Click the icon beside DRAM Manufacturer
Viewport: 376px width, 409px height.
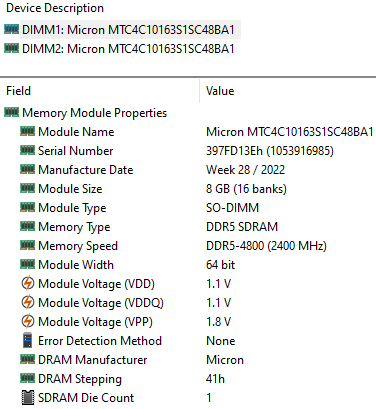pos(27,359)
